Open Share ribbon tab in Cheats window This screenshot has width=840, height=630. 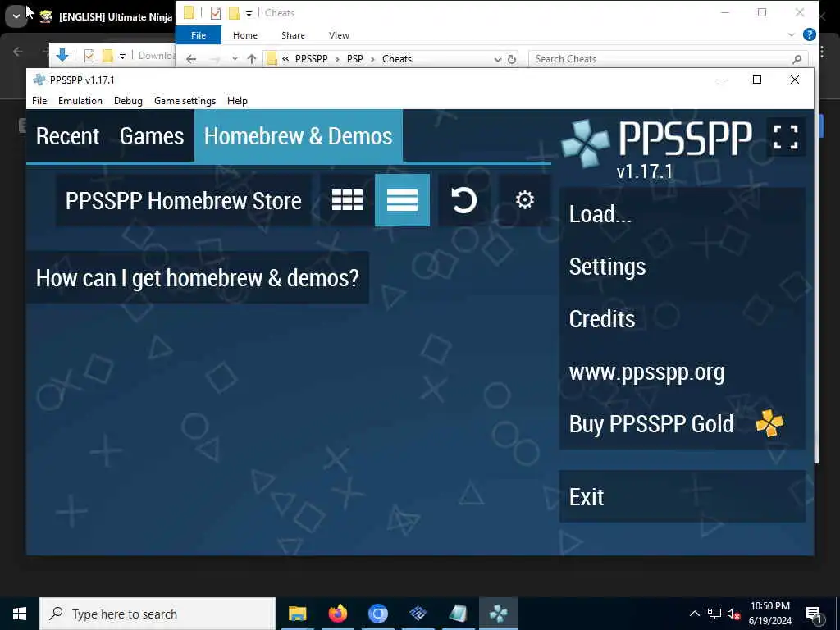293,35
